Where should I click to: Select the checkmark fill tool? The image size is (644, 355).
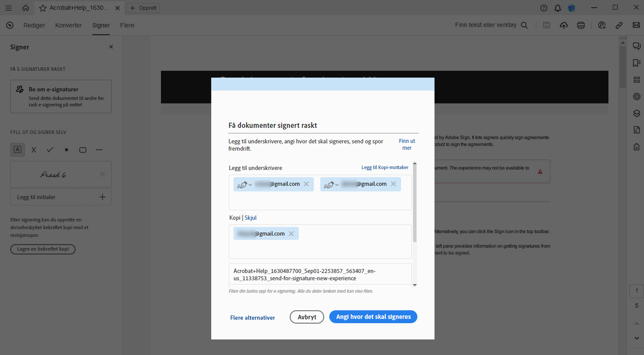pos(50,150)
